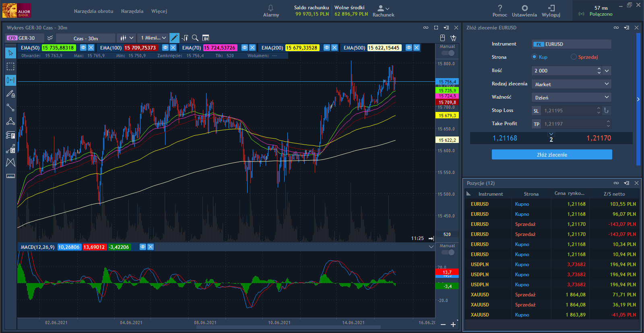This screenshot has width=644, height=333.
Task: Toggle Manual price scale switch
Action: click(448, 53)
